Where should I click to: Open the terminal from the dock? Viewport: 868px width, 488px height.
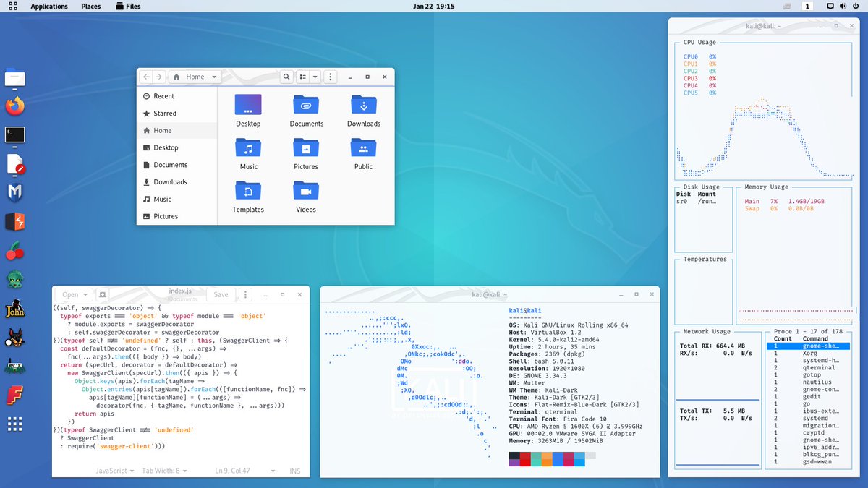[x=14, y=134]
